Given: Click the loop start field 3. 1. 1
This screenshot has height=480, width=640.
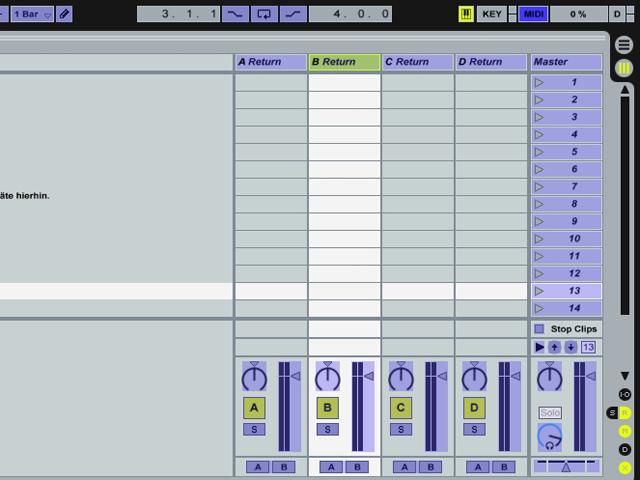Looking at the screenshot, I should (178, 14).
